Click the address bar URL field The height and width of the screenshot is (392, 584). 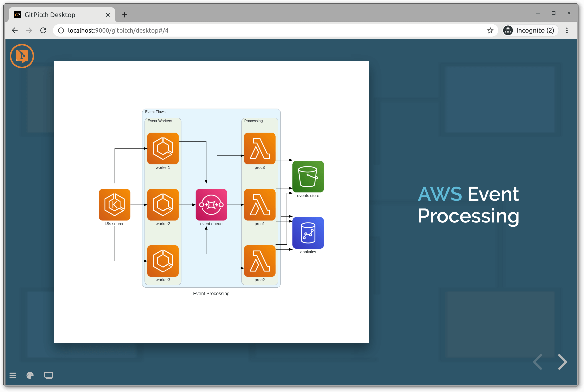pyautogui.click(x=275, y=30)
